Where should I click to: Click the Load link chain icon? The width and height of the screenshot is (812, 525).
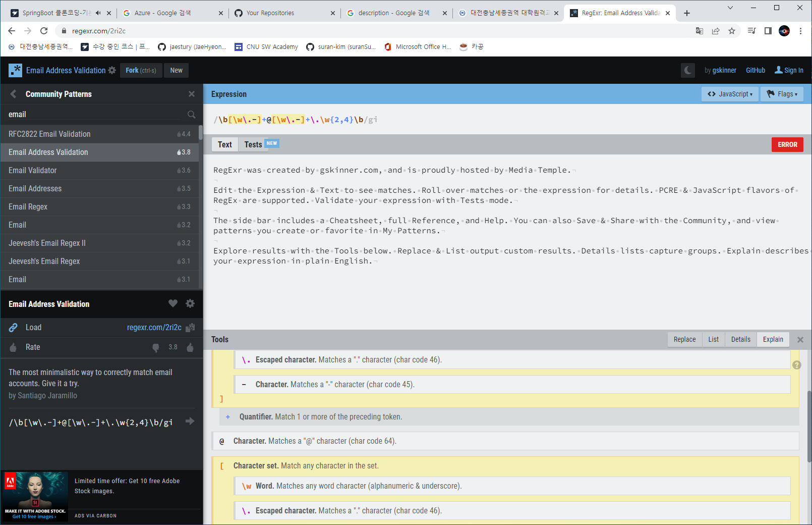[x=13, y=328]
